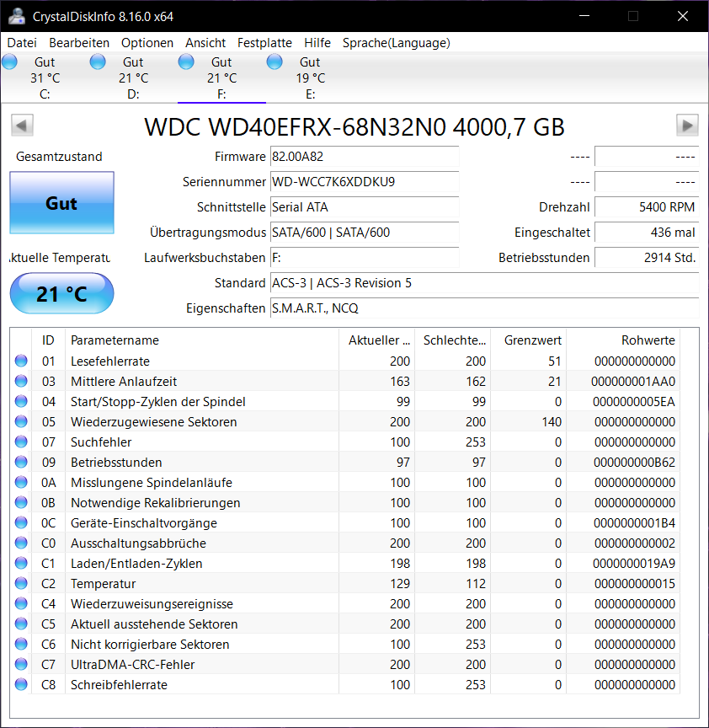The height and width of the screenshot is (728, 709).
Task: Click status icon for Ausschaltungsabbrüche row
Action: 21,543
